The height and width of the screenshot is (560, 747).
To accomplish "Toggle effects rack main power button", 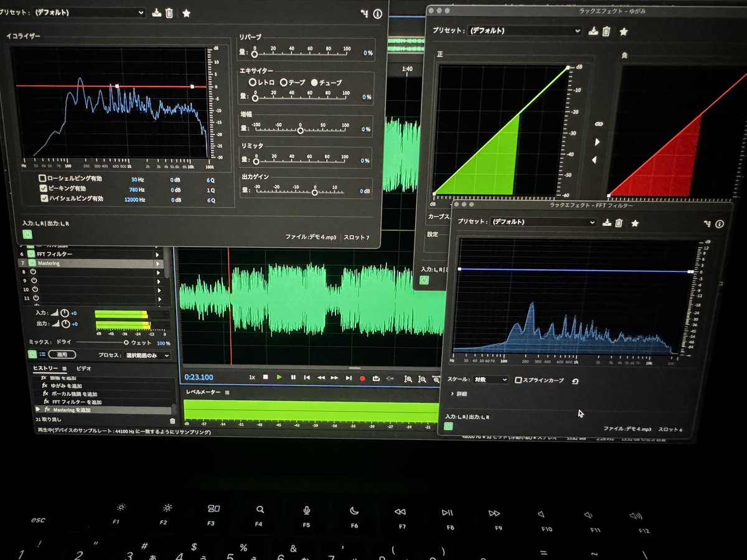I will coord(32,354).
